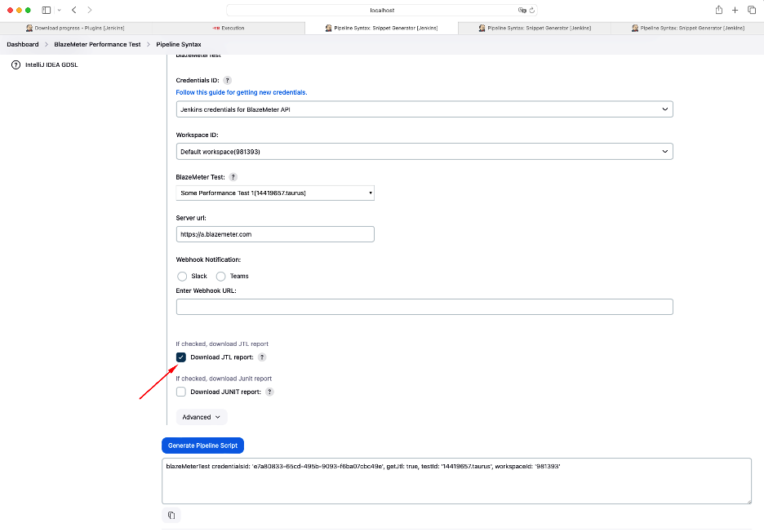Screen dimensions: 764x532
Task: Click the 'Download JUNIT report:' label
Action: tap(225, 392)
